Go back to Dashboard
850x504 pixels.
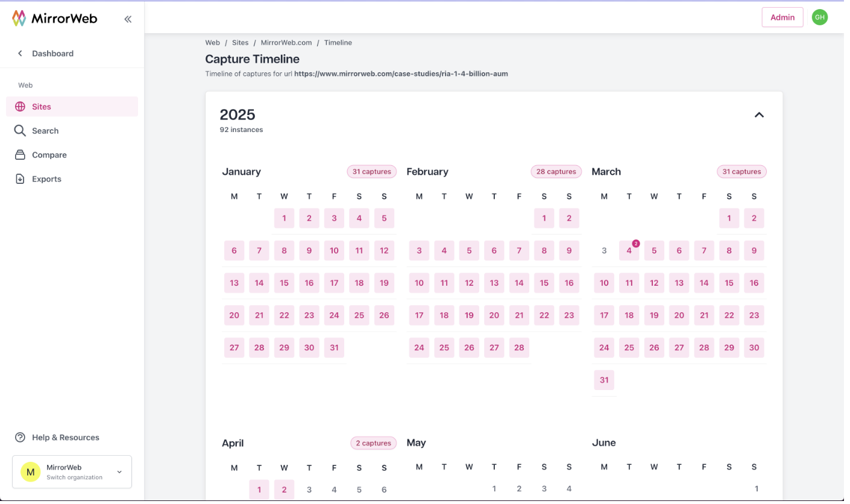[x=52, y=54]
